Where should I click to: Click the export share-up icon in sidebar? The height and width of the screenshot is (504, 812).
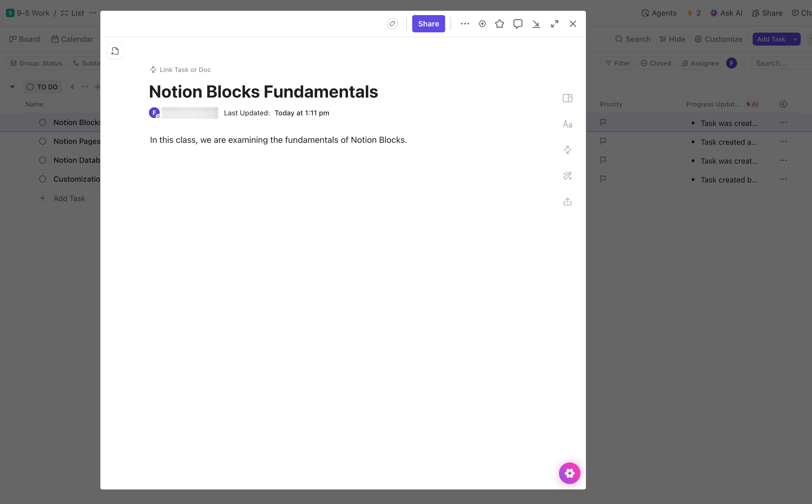coord(567,202)
